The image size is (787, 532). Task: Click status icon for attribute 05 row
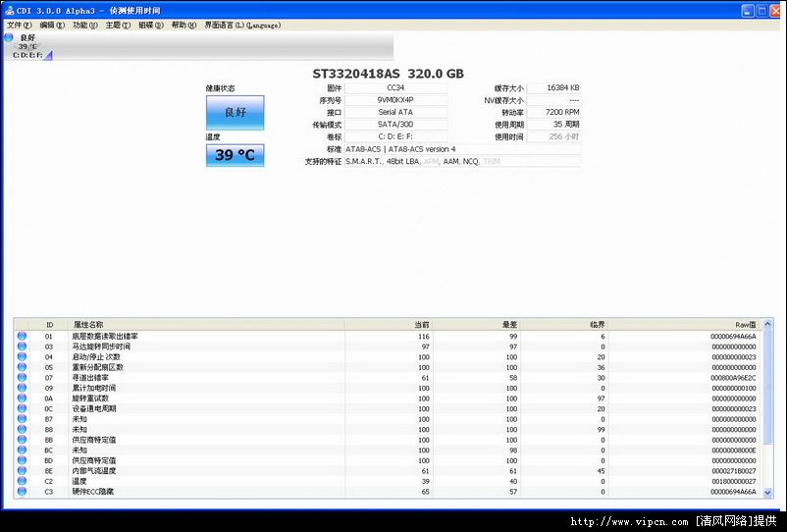pos(23,367)
